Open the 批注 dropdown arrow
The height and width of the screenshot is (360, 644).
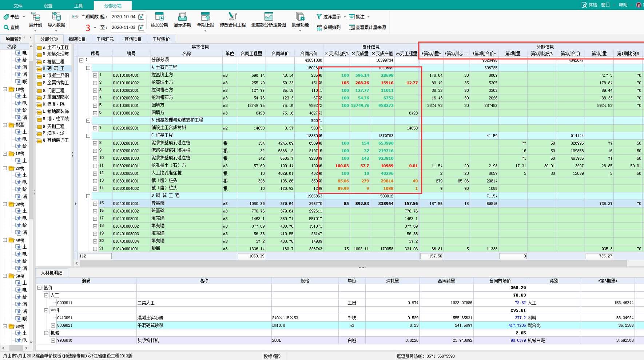tap(369, 17)
